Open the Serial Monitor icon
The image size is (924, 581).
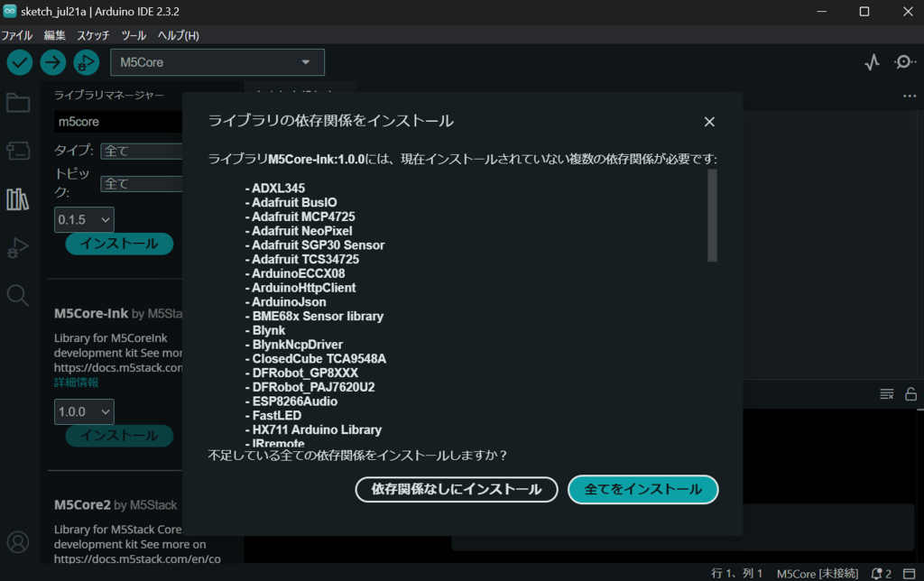904,62
